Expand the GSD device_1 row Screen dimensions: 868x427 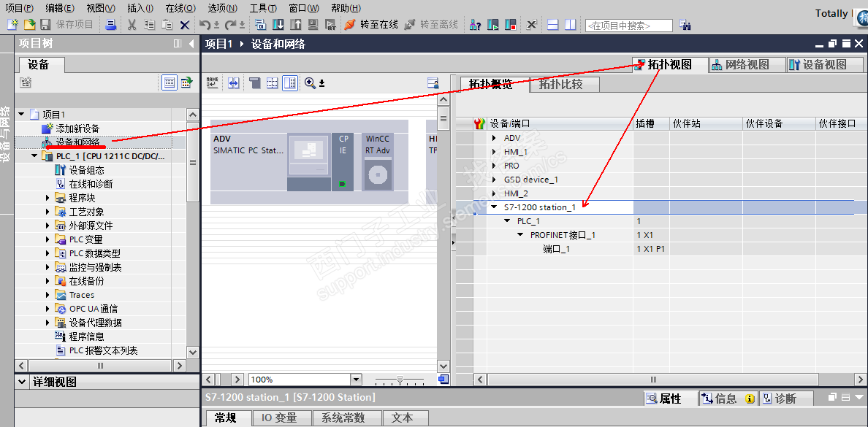pyautogui.click(x=494, y=180)
